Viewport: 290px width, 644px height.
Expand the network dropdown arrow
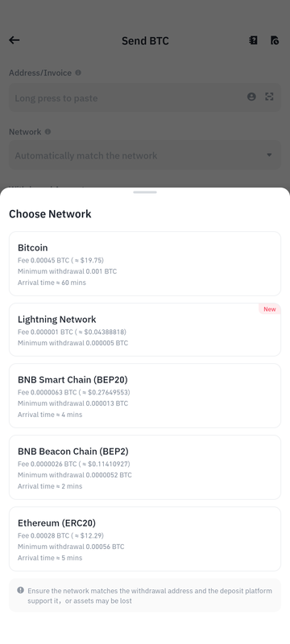(269, 155)
